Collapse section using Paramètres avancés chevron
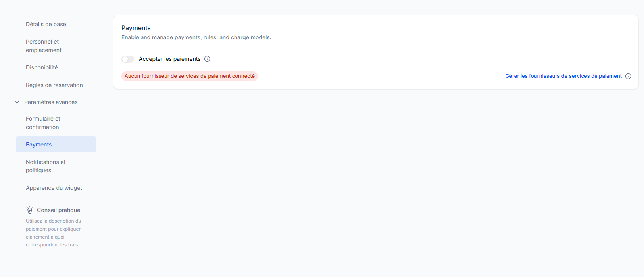 17,102
